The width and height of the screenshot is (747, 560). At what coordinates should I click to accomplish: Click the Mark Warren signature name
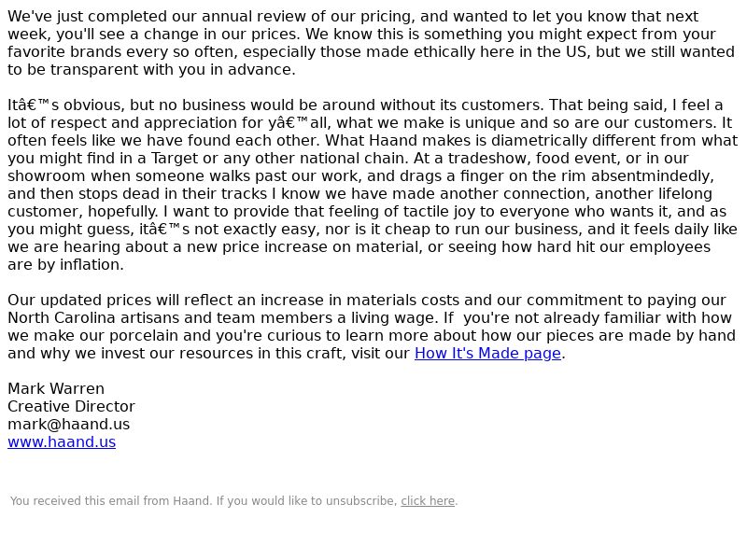click(x=56, y=388)
